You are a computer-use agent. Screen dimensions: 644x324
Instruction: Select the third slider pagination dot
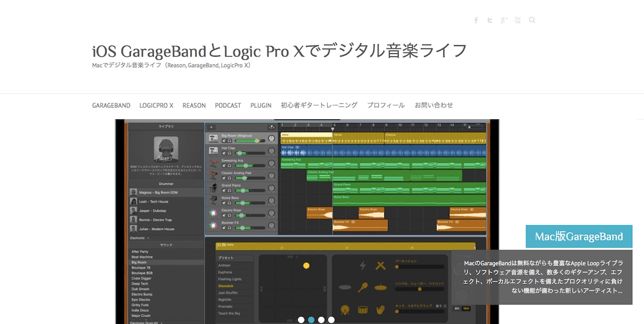click(x=321, y=320)
